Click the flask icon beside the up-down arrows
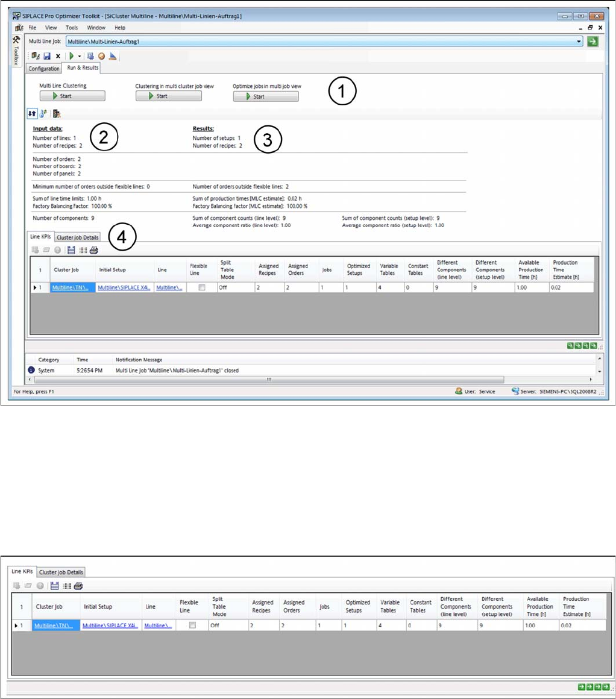The image size is (616, 699). coord(43,114)
